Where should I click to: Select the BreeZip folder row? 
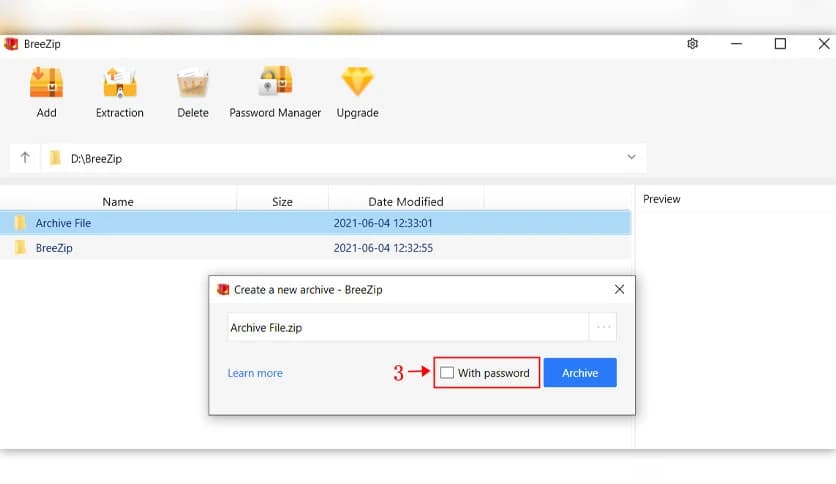pos(315,248)
